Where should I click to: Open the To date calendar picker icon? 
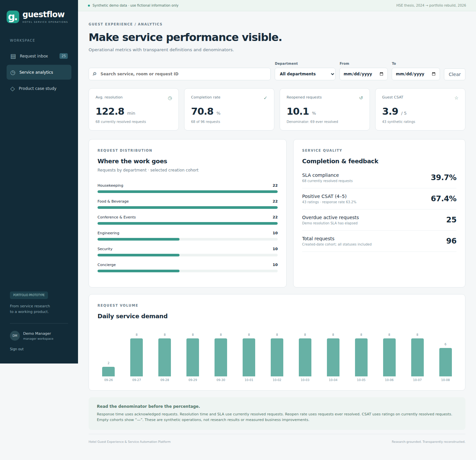434,74
